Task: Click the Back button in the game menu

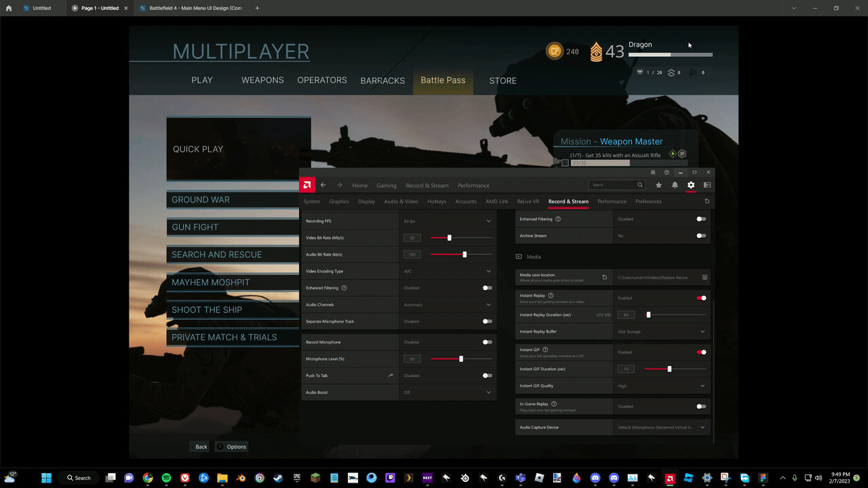Action: click(x=199, y=447)
